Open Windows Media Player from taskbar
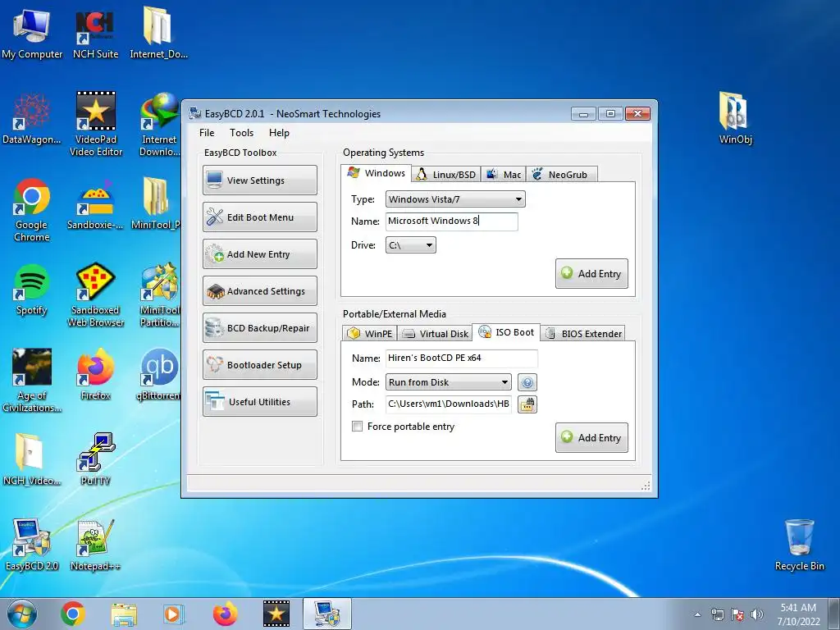The width and height of the screenshot is (840, 630). click(174, 614)
